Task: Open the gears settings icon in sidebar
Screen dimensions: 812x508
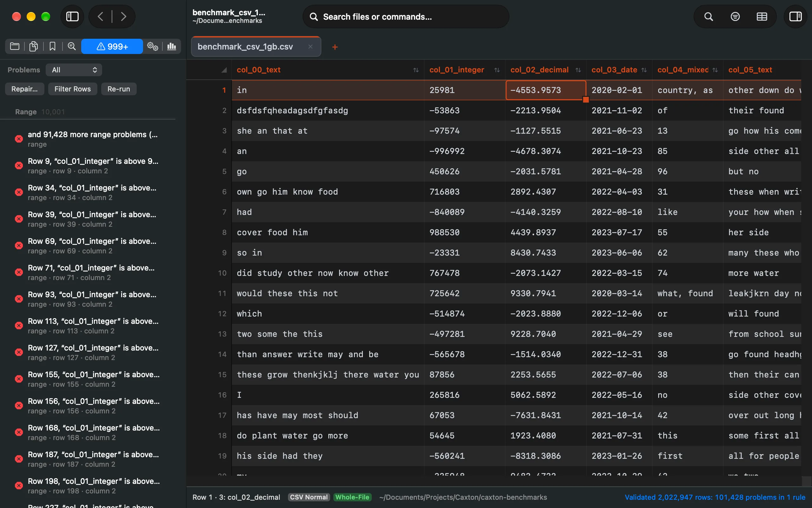Action: [153, 46]
